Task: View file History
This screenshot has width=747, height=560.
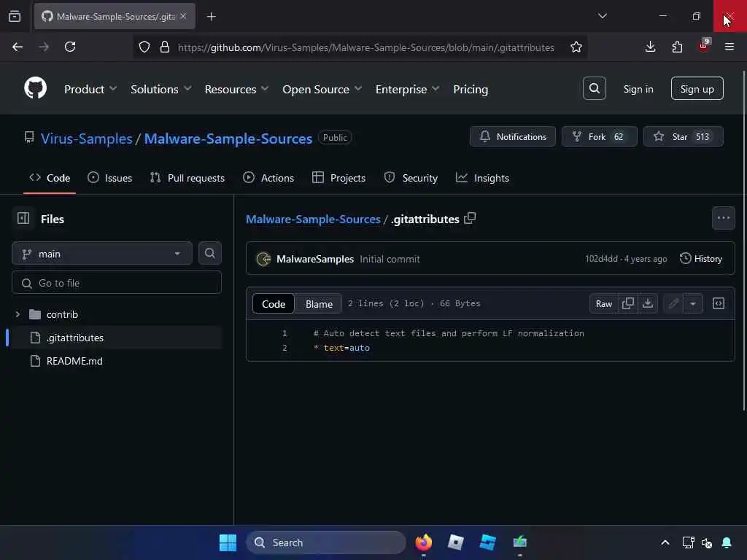Action: tap(700, 259)
